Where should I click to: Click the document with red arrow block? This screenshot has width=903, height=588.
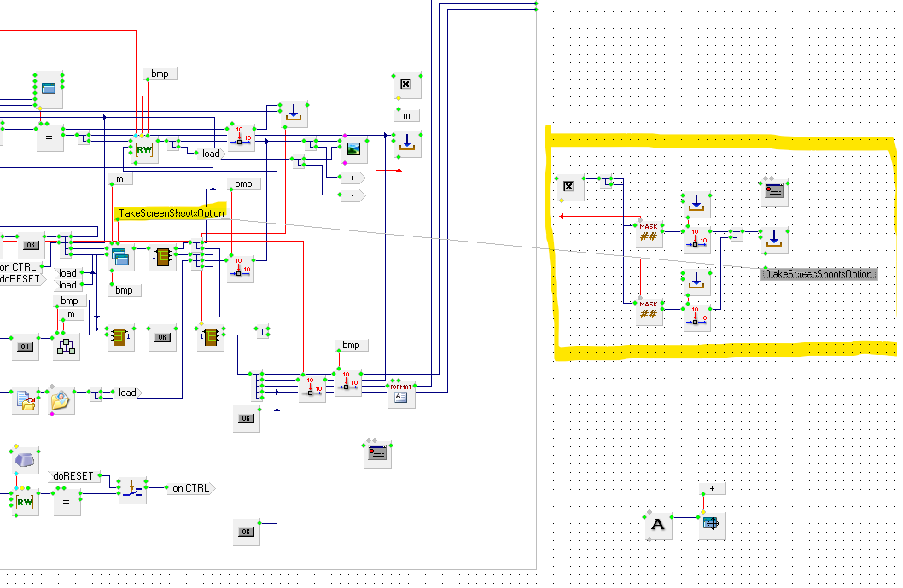pos(26,400)
